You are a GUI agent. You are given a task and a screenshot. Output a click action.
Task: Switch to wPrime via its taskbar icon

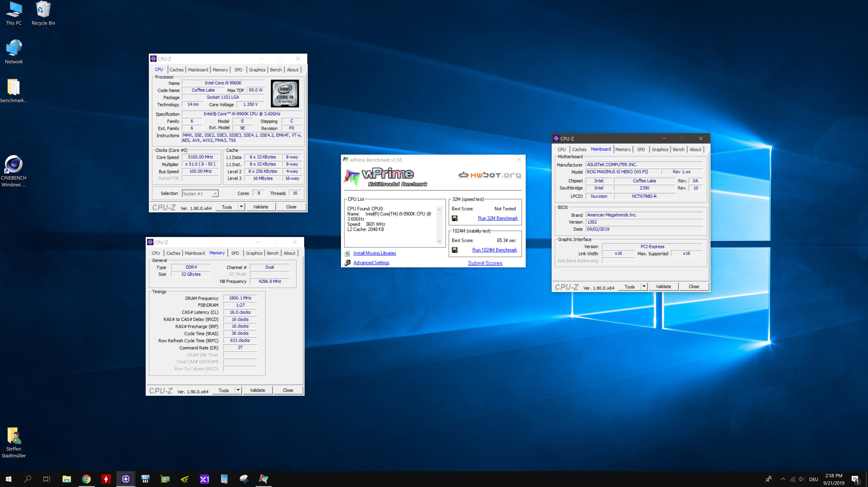coord(263,479)
